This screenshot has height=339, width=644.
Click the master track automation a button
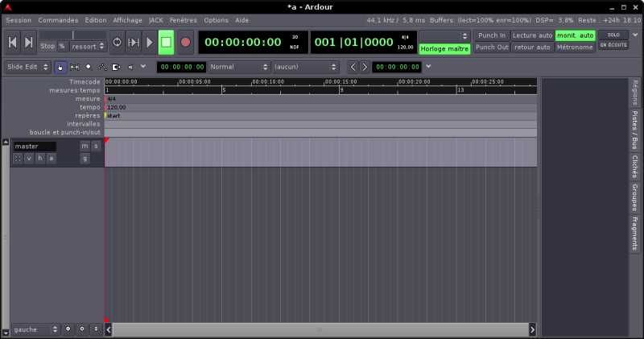[x=51, y=158]
